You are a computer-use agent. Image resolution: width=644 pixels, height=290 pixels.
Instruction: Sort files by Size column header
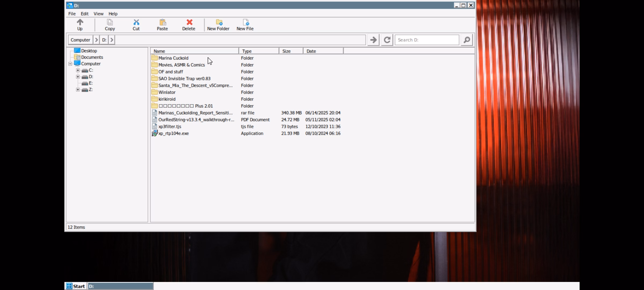(x=291, y=51)
